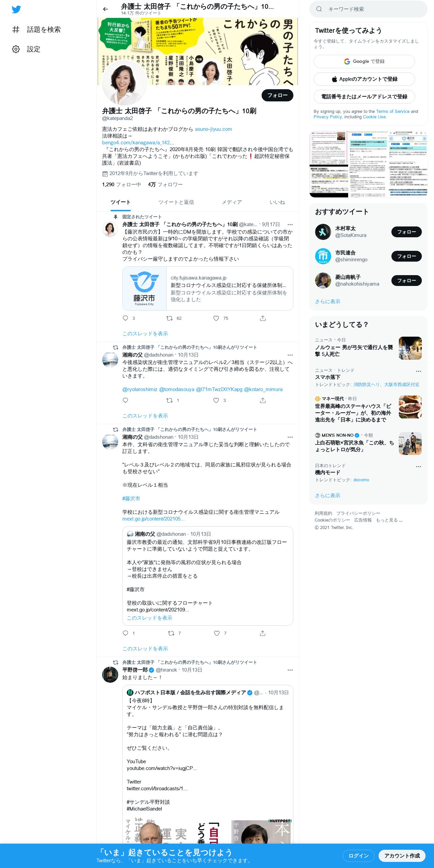Click 木村草太 avatar icon

coord(323,232)
